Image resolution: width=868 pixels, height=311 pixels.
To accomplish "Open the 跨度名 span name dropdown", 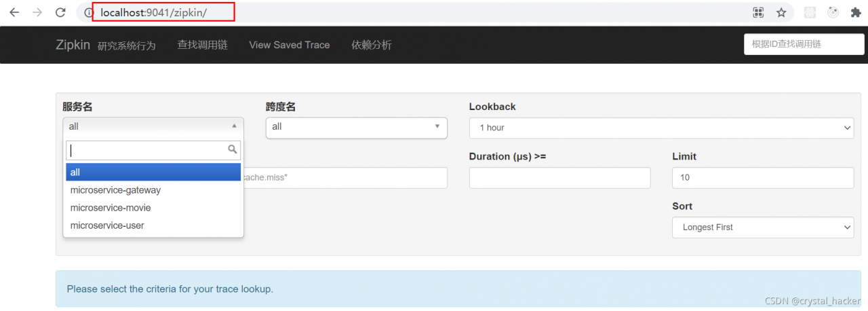I will (x=357, y=127).
